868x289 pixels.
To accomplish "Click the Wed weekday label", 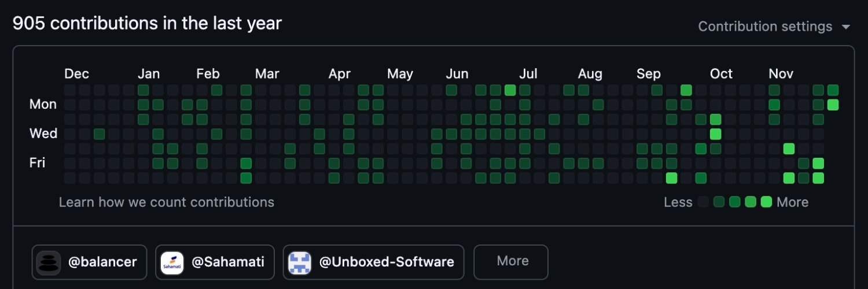I will (43, 134).
